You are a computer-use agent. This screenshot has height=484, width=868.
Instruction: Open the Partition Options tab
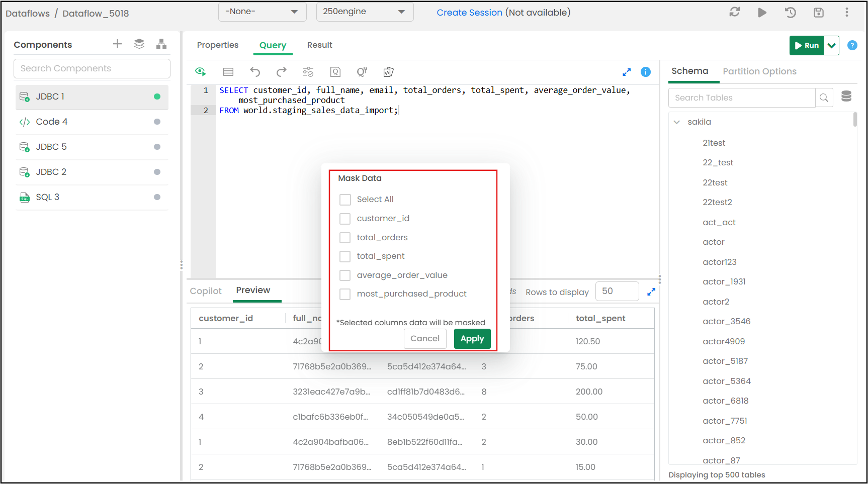(x=759, y=71)
